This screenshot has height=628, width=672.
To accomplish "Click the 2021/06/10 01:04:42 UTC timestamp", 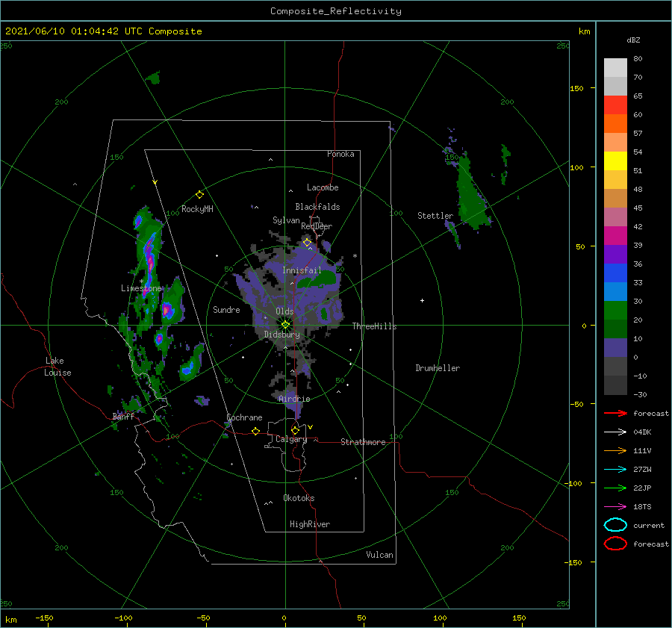I will click(x=68, y=31).
